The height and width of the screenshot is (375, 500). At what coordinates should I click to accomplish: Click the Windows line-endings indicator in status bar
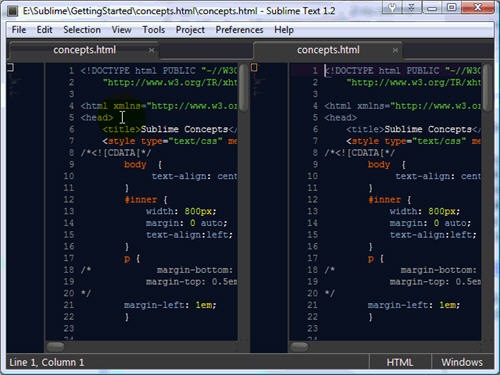pos(462,362)
